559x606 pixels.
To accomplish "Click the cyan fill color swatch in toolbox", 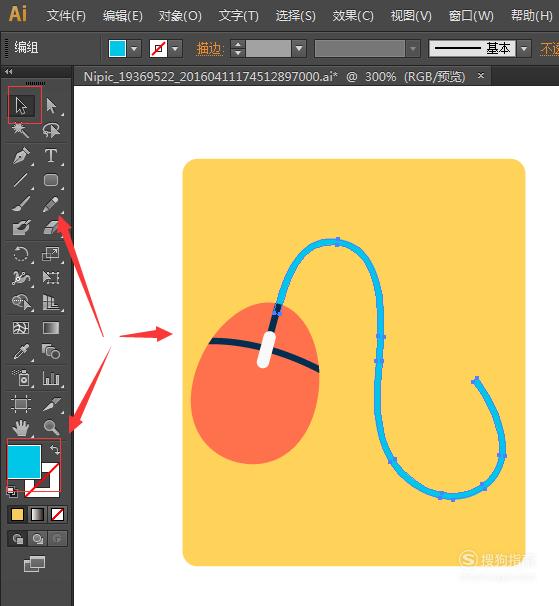I will [24, 461].
